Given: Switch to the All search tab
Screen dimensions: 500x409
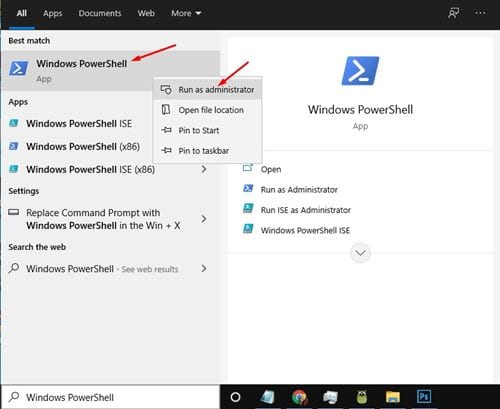Looking at the screenshot, I should coord(22,13).
